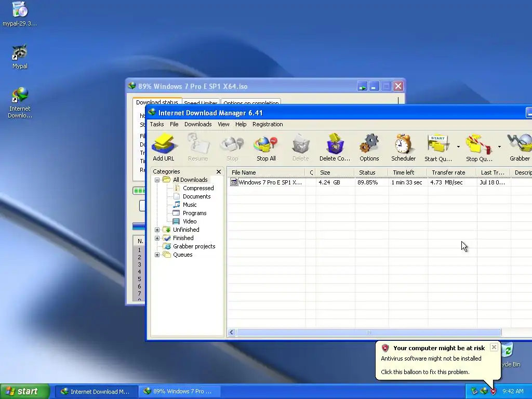This screenshot has width=532, height=399.
Task: Click the Stop Queue toolbar icon
Action: 479,147
